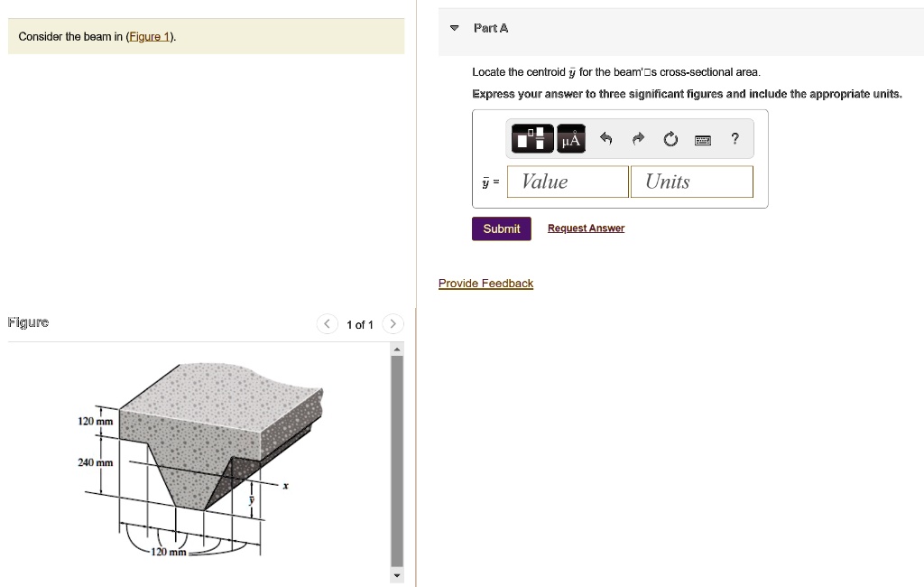Click the Units input field
The height and width of the screenshot is (587, 924).
pos(691,182)
